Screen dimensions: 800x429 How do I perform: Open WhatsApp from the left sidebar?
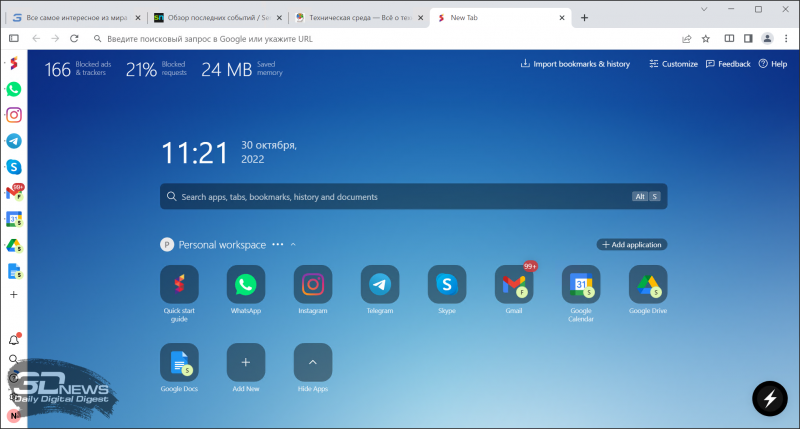click(x=14, y=89)
